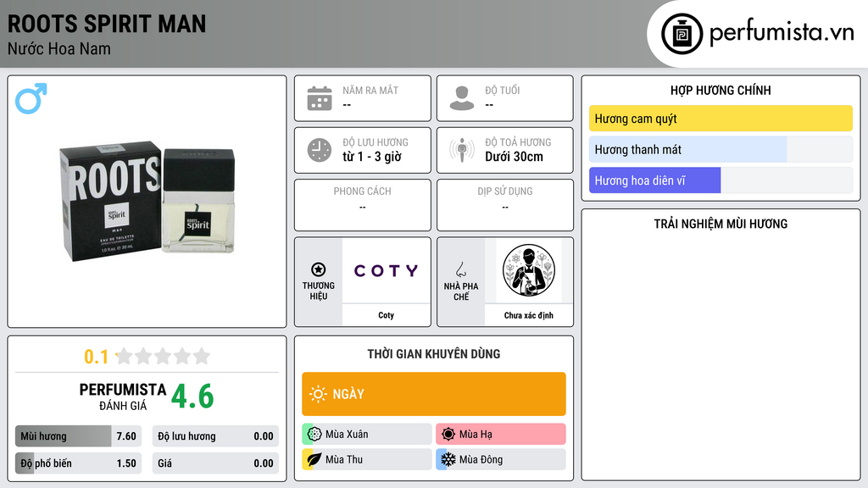Screen dimensions: 868x488
Task: Click the sun icon for Mùa Hạ
Action: pos(448,435)
